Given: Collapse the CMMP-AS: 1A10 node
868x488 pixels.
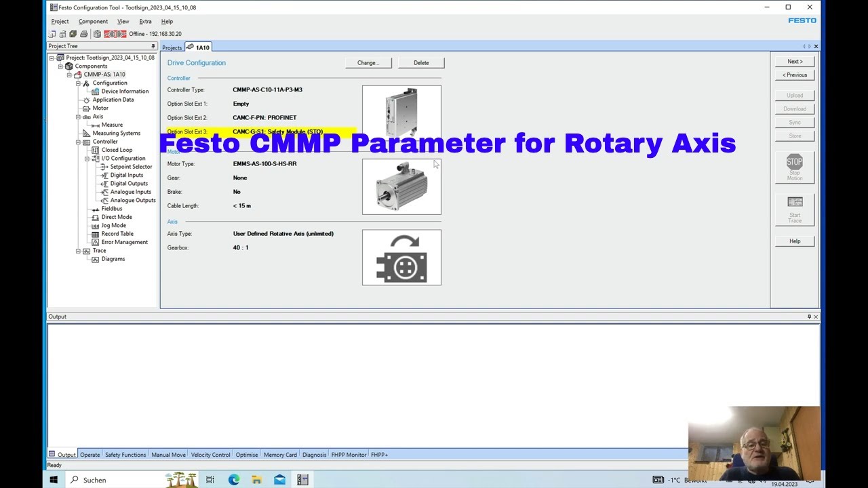Looking at the screenshot, I should click(x=69, y=75).
